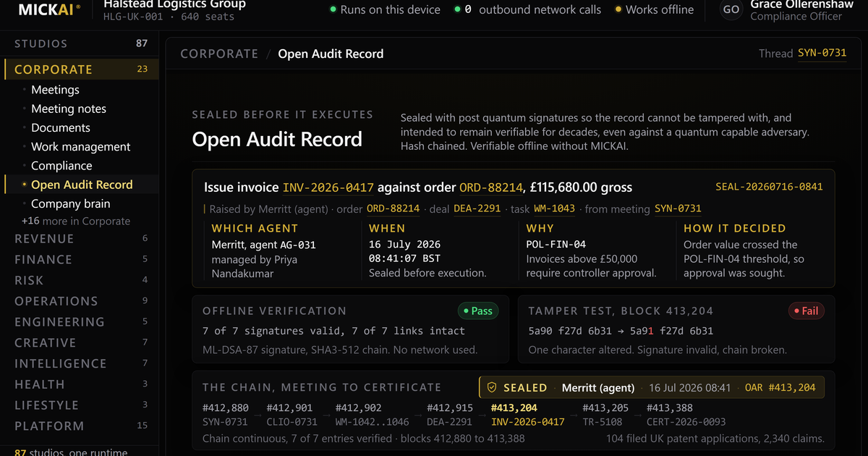Expand the Risk studio
Image resolution: width=868 pixels, height=456 pixels.
coord(80,280)
